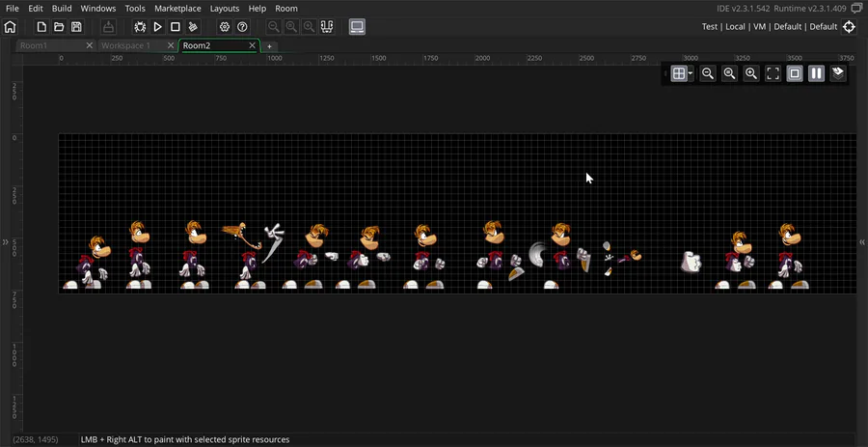868x447 pixels.
Task: Expand the left side panel chevrons
Action: point(5,242)
